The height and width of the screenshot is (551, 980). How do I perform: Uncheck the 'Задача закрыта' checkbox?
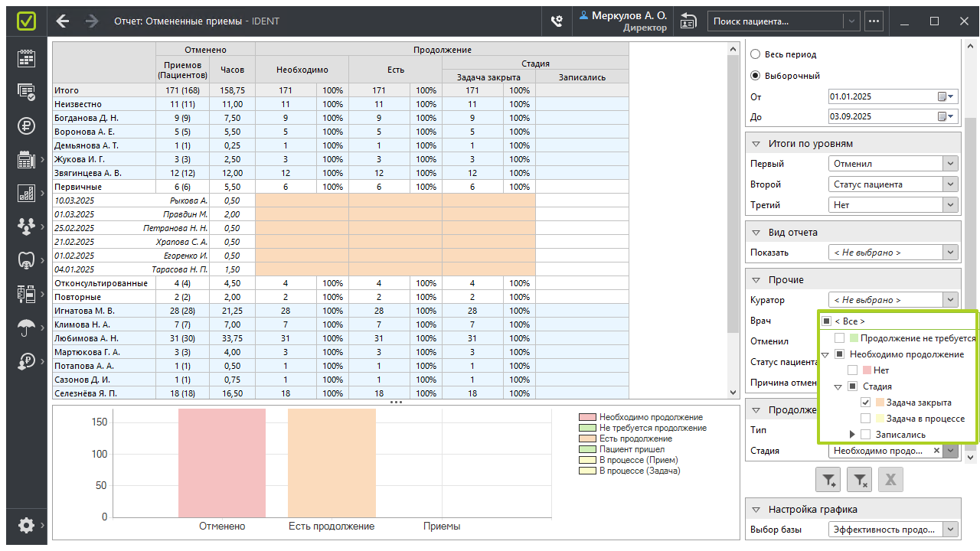tap(865, 403)
